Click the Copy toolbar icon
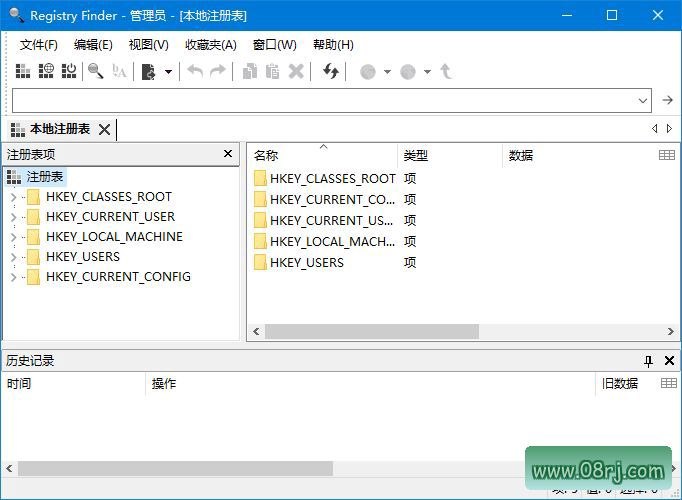 250,71
